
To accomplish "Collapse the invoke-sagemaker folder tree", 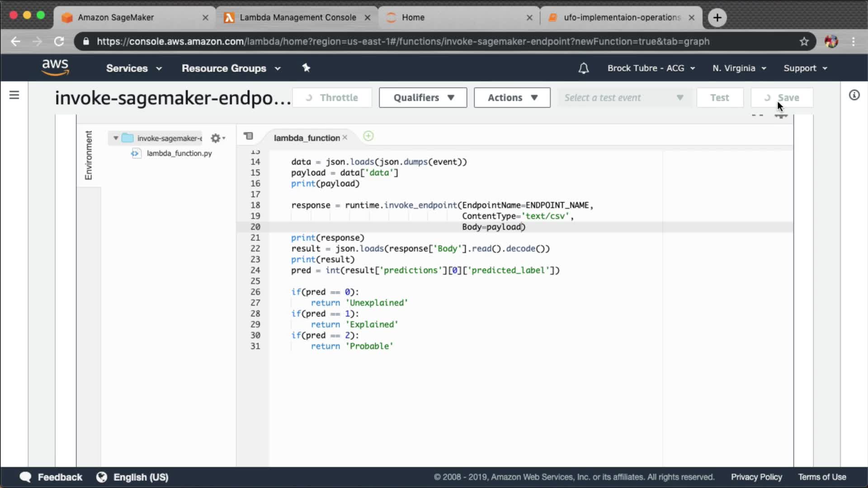I will pyautogui.click(x=116, y=138).
